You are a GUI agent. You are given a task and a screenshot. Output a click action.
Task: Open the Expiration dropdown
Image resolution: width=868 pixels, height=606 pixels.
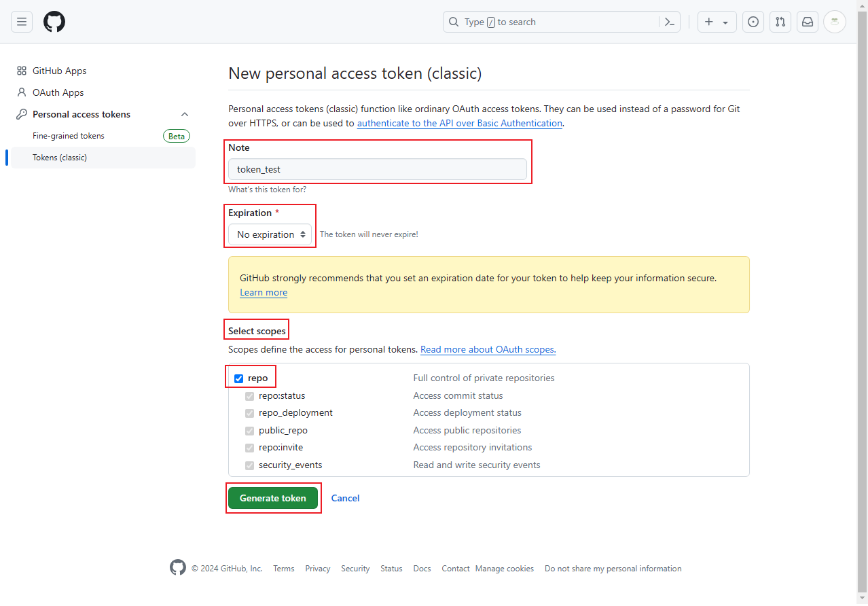pyautogui.click(x=270, y=234)
